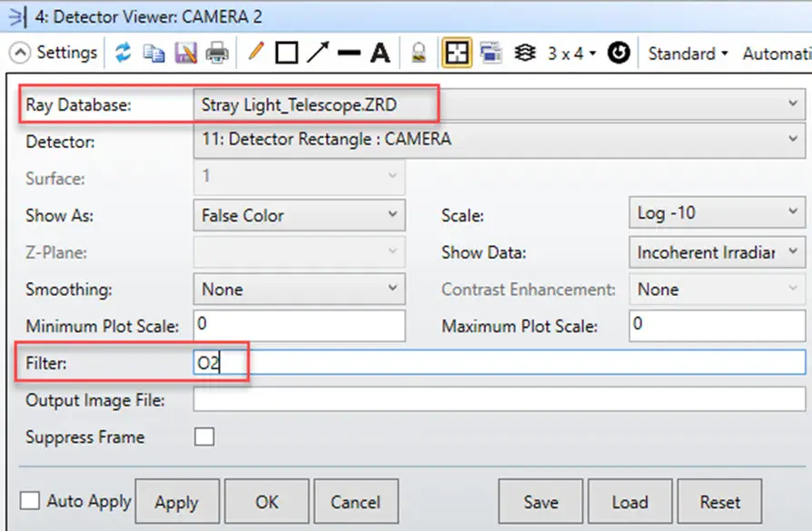Open the 3 x 4 grid size menu
This screenshot has height=531, width=812.
[572, 54]
